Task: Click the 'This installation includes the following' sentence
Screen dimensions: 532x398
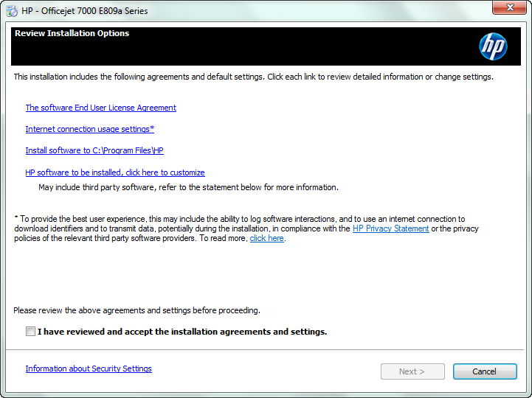Action: point(253,77)
